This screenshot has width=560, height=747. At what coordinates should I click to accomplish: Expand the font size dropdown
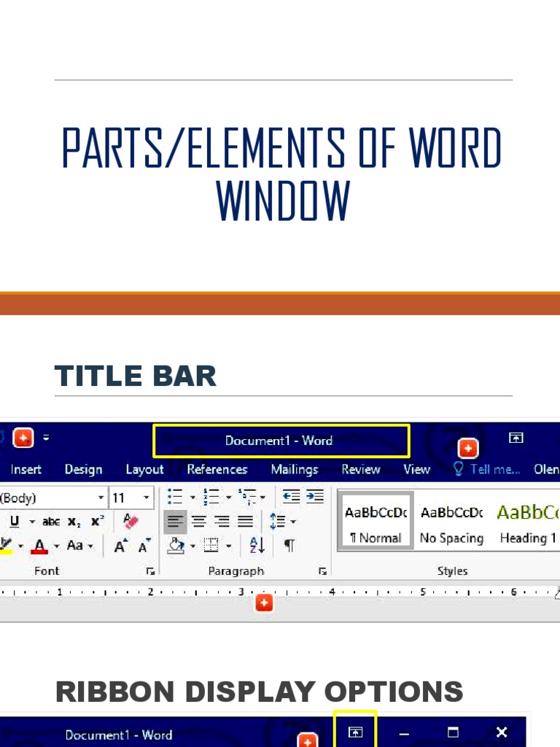[x=146, y=498]
